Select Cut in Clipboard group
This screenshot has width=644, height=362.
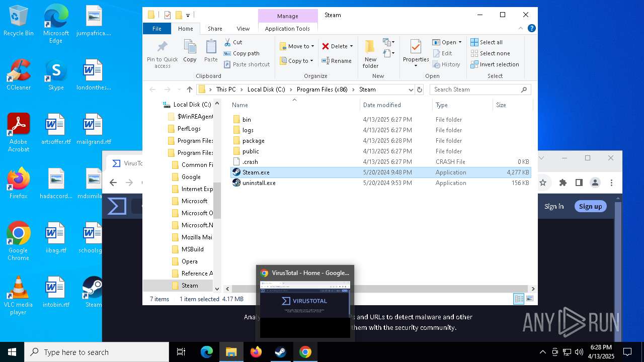(x=233, y=42)
